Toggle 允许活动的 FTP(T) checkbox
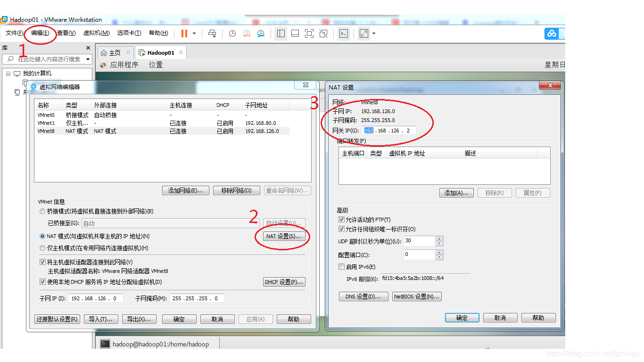The height and width of the screenshot is (362, 644). pos(342,220)
